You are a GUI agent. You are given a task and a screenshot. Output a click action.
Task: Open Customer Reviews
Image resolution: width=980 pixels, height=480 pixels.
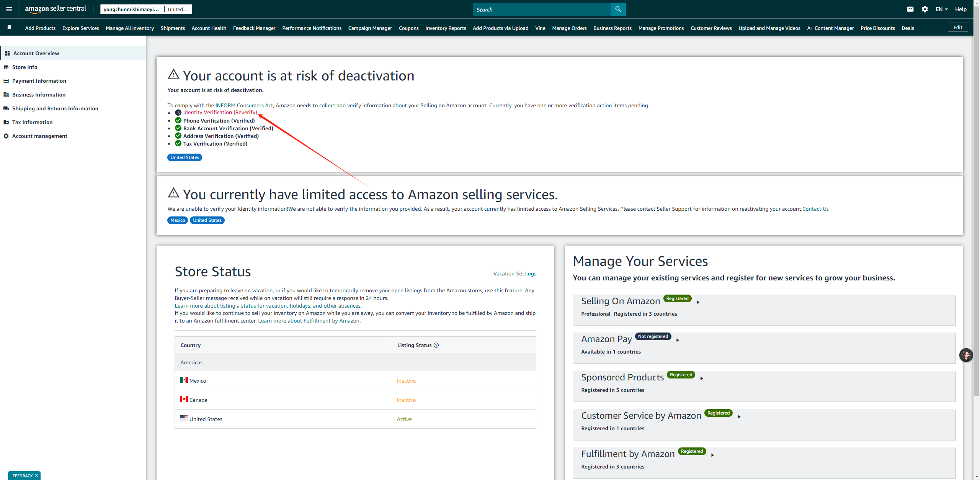click(711, 28)
